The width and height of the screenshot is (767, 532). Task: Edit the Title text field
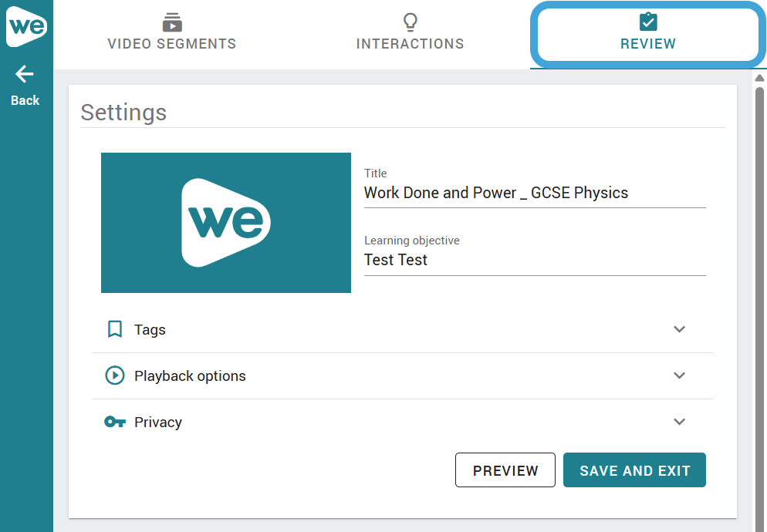[534, 193]
